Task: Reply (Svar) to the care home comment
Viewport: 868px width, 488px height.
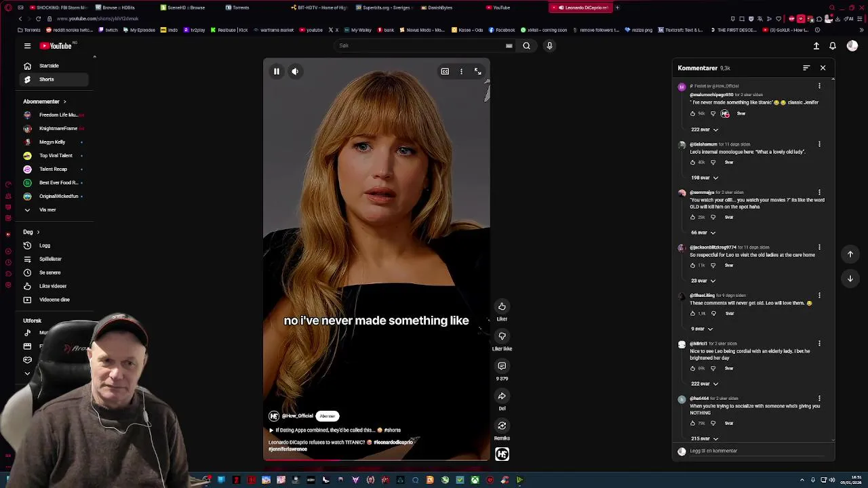Action: (729, 265)
